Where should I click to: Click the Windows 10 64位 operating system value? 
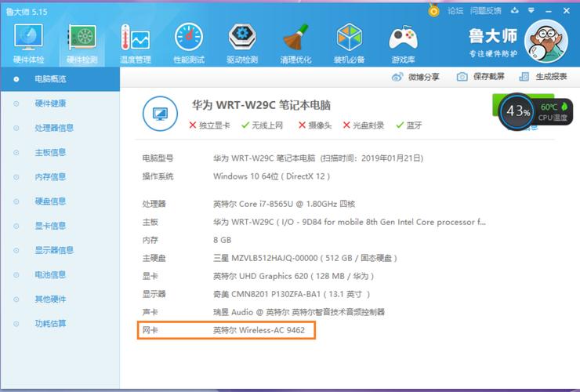coord(271,176)
